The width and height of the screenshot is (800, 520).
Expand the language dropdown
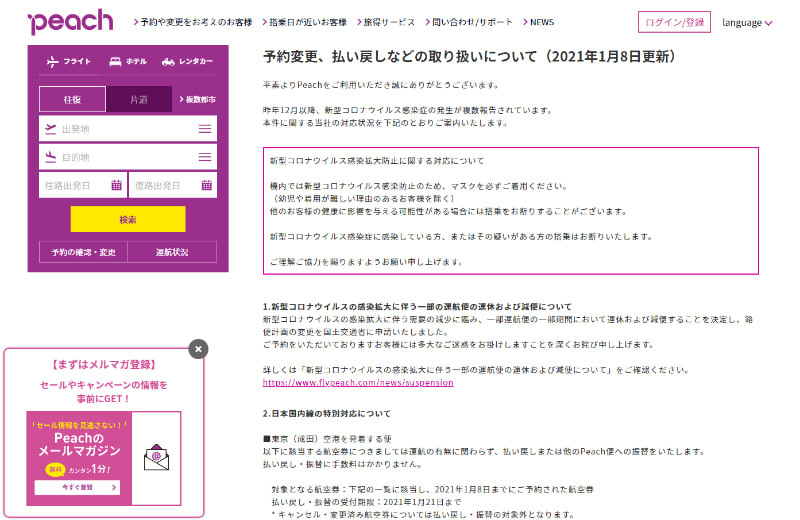tap(747, 22)
